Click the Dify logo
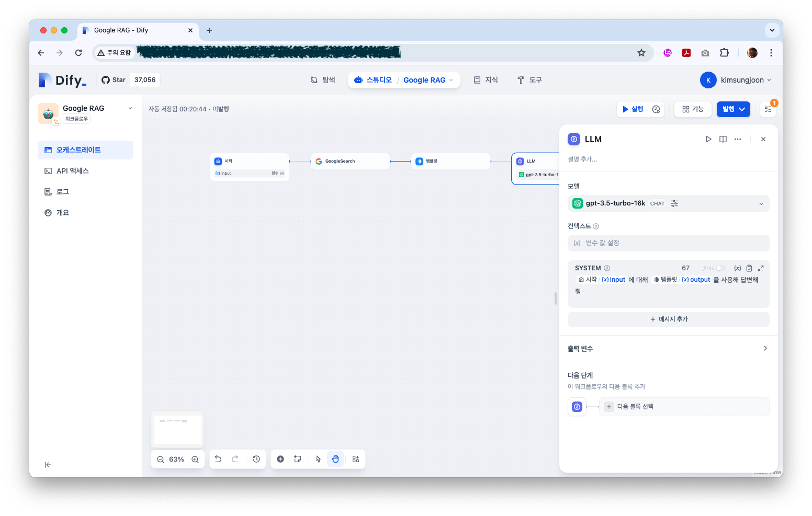The image size is (812, 516). coord(62,80)
